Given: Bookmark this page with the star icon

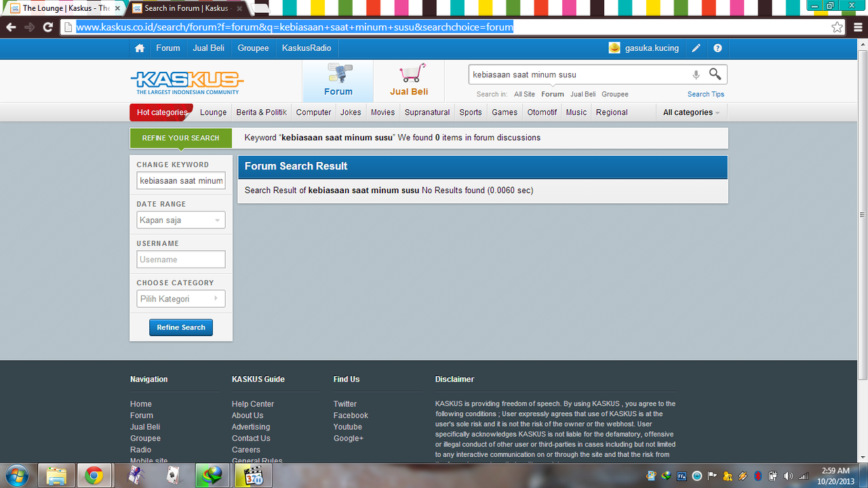Looking at the screenshot, I should (837, 27).
